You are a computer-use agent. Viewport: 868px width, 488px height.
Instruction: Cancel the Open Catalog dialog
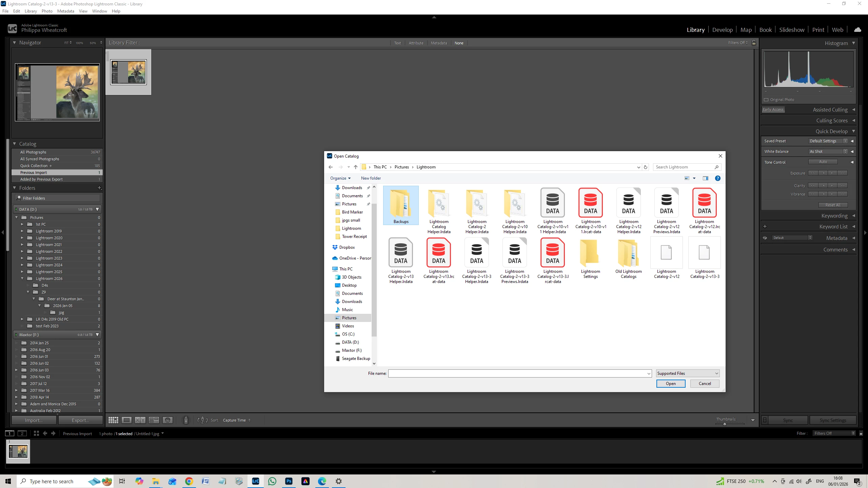click(x=705, y=384)
